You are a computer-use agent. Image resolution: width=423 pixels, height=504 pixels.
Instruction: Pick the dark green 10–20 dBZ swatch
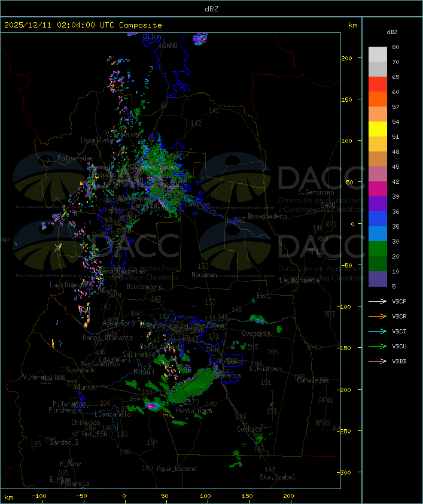click(x=378, y=263)
